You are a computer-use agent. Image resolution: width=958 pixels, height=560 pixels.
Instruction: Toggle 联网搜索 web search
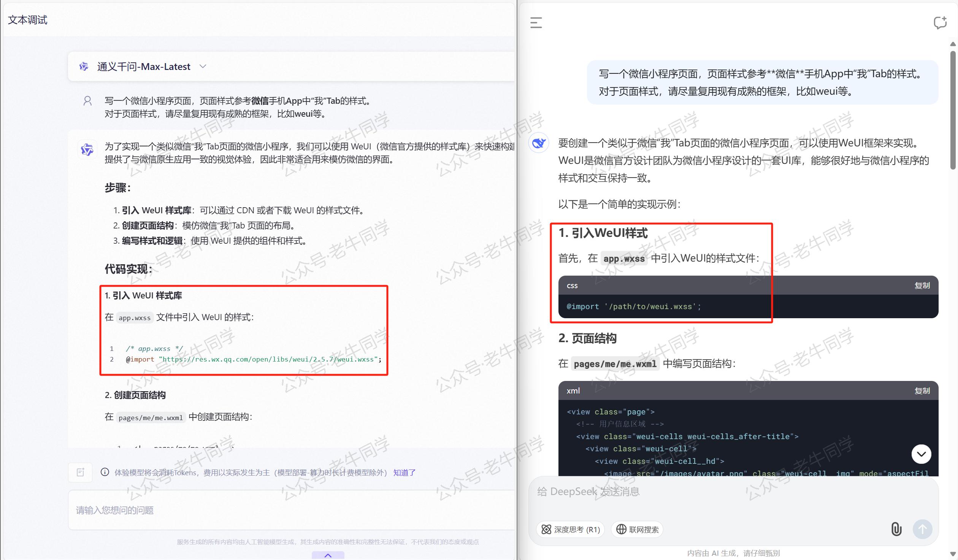(637, 529)
